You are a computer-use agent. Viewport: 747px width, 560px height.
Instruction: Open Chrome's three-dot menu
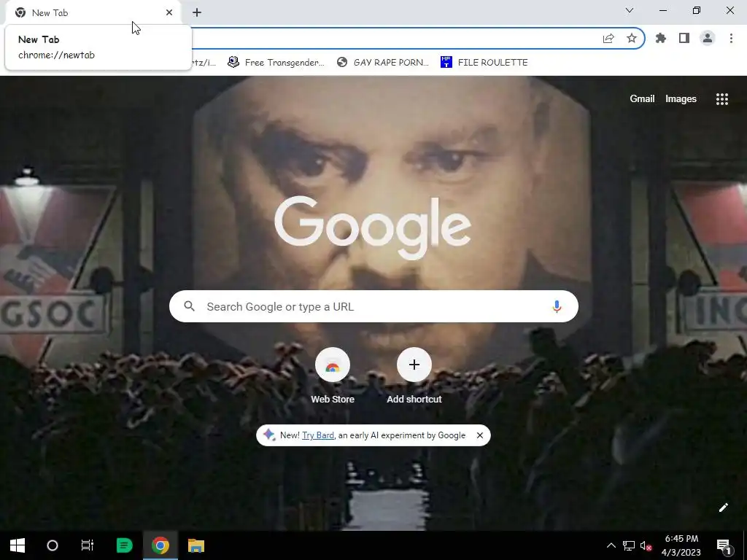point(731,38)
